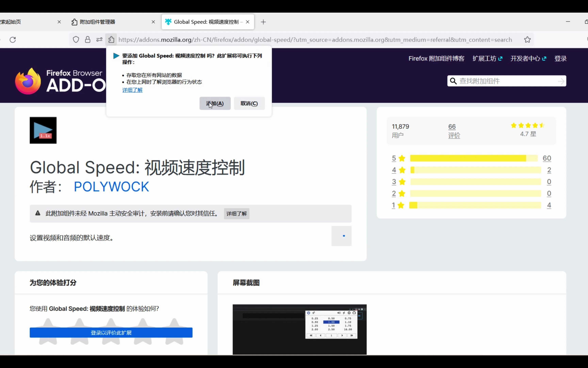Open a new tab with plus icon
588x368 pixels.
263,22
